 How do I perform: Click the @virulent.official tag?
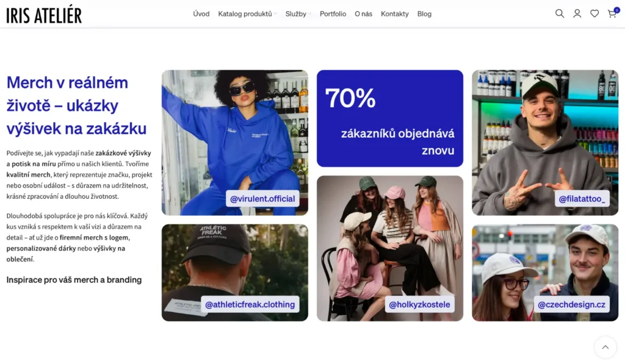262,198
